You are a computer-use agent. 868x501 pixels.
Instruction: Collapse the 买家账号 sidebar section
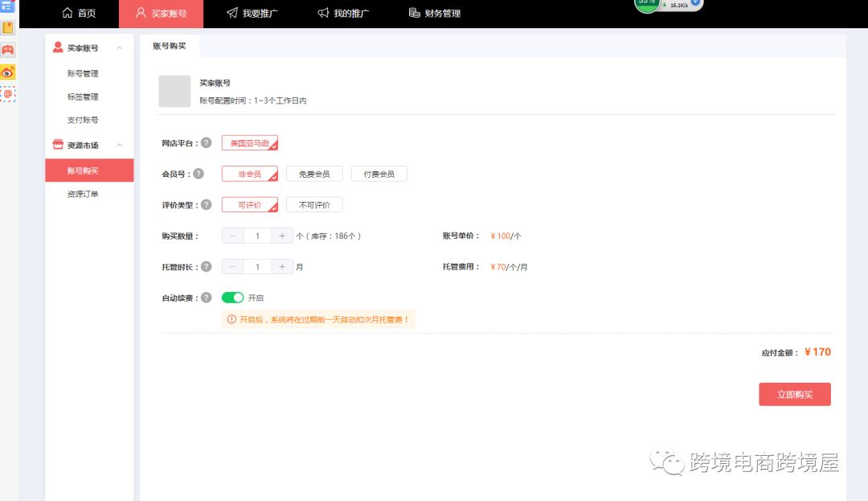(120, 48)
